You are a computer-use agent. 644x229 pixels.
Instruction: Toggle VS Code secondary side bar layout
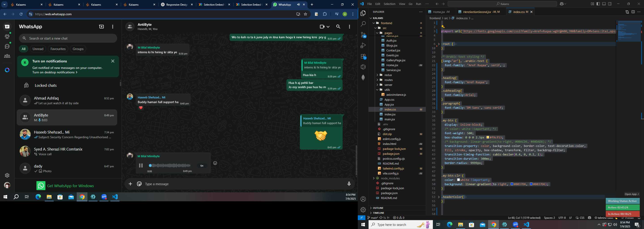coord(610,4)
